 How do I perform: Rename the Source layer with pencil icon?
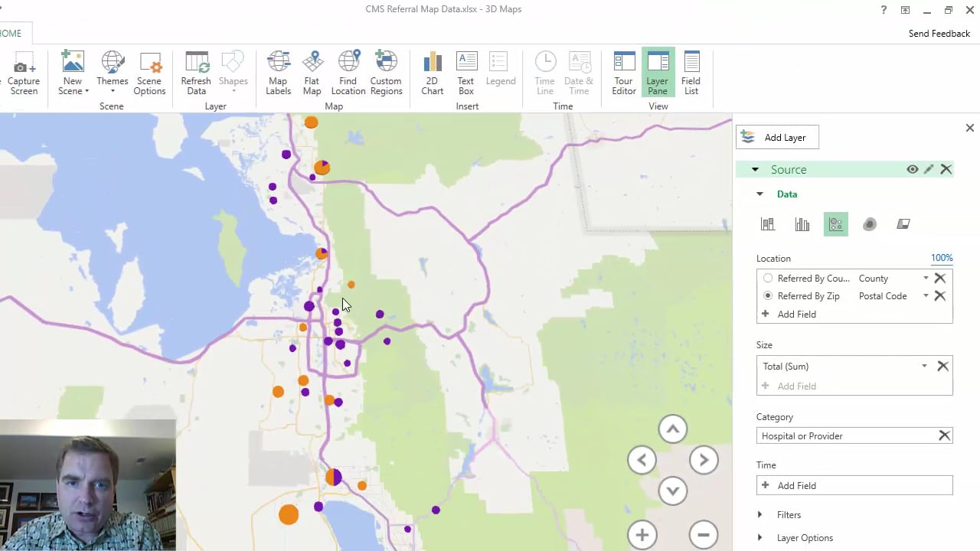(929, 169)
